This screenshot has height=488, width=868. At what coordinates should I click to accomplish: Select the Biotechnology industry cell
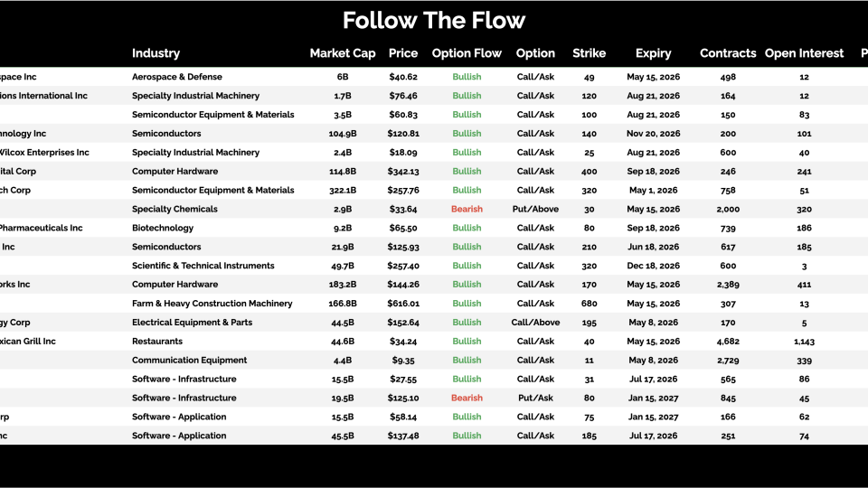coord(163,228)
